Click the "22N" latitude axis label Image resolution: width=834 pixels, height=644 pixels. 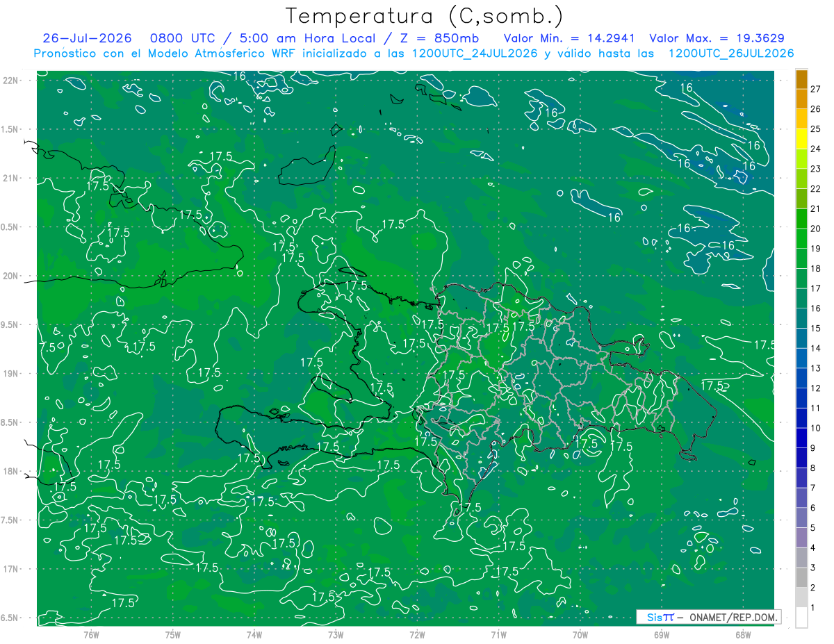pos(12,81)
